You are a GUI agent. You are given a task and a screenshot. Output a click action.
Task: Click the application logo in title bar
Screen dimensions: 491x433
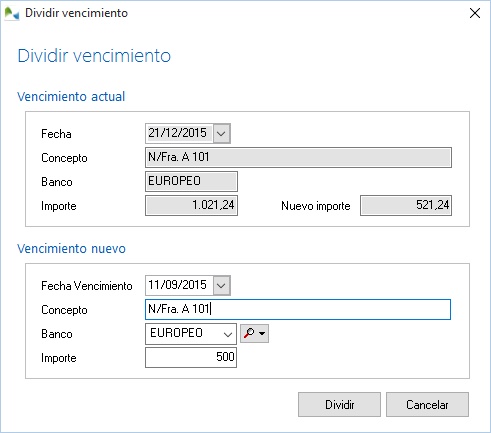(12, 13)
